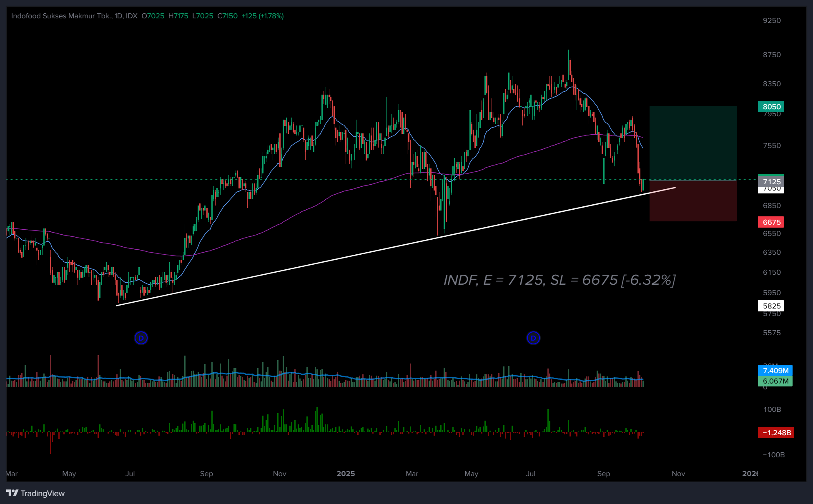This screenshot has width=813, height=504.
Task: Click the gray 7125 entry price label
Action: coord(771,181)
